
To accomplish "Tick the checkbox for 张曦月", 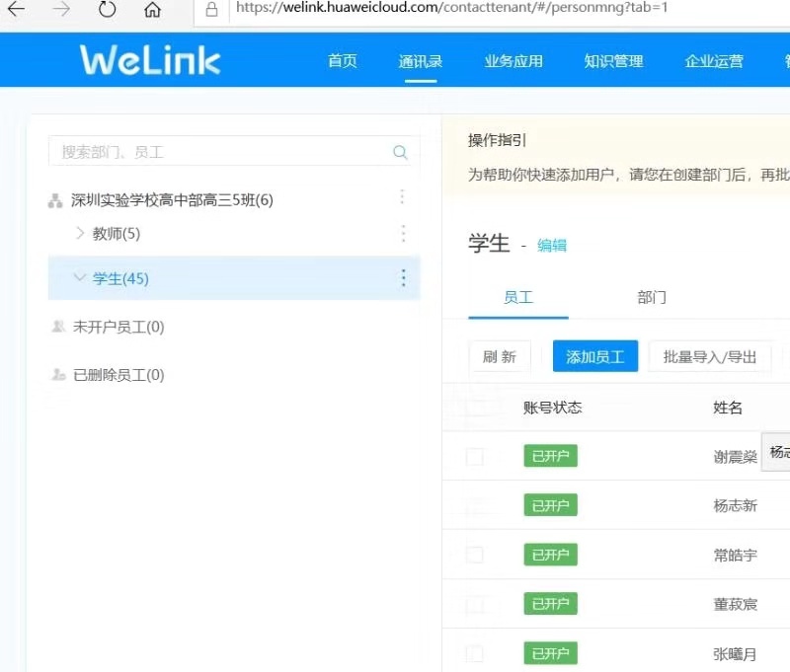I will tap(475, 654).
